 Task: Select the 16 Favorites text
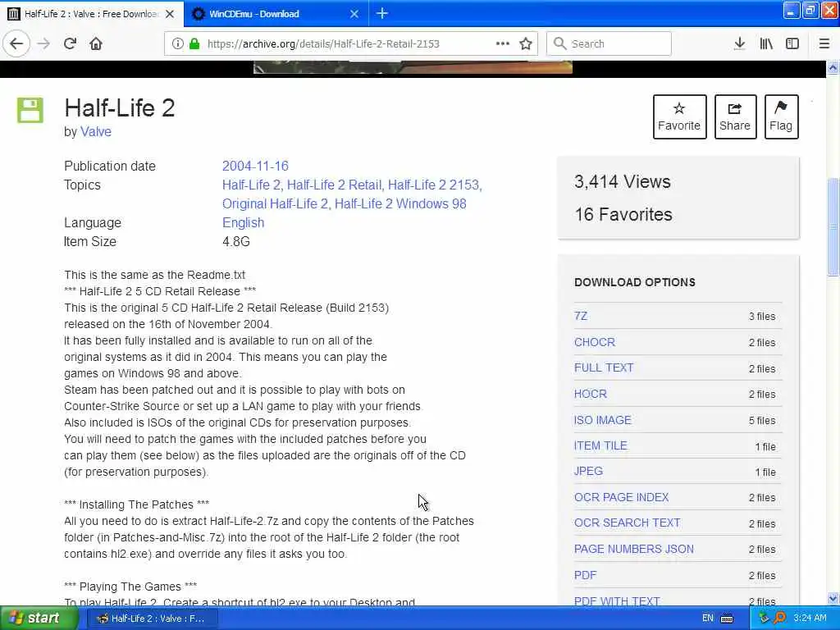tap(623, 214)
